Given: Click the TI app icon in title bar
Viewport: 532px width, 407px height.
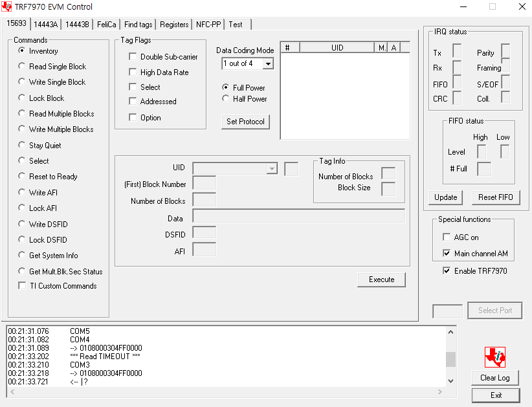Looking at the screenshot, I should pyautogui.click(x=6, y=6).
